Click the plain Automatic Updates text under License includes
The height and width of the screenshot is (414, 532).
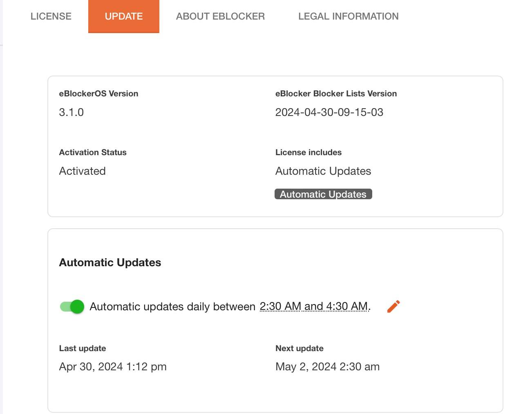[x=323, y=171]
